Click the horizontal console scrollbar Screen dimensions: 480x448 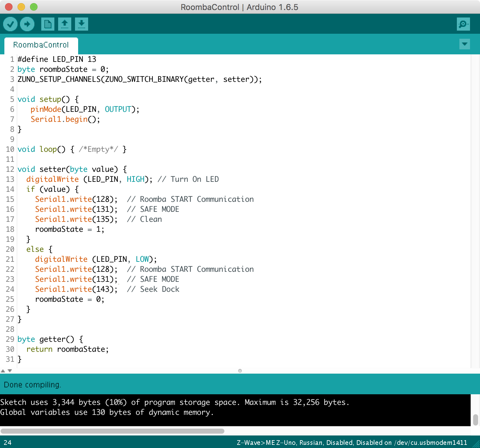click(x=112, y=431)
